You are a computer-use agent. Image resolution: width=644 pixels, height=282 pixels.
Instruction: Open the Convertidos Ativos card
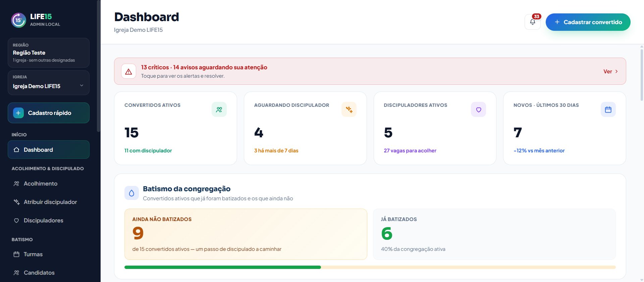[x=175, y=128]
